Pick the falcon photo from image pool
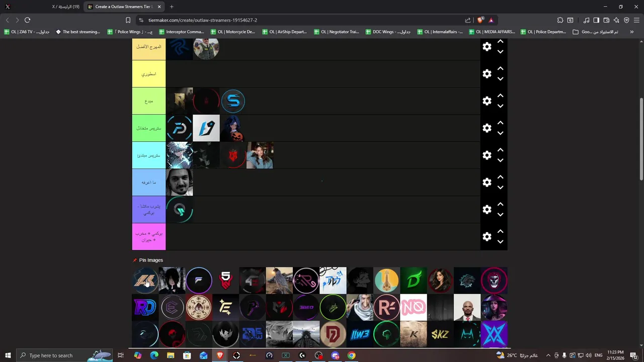Viewport: 644px width, 362px height. click(279, 281)
